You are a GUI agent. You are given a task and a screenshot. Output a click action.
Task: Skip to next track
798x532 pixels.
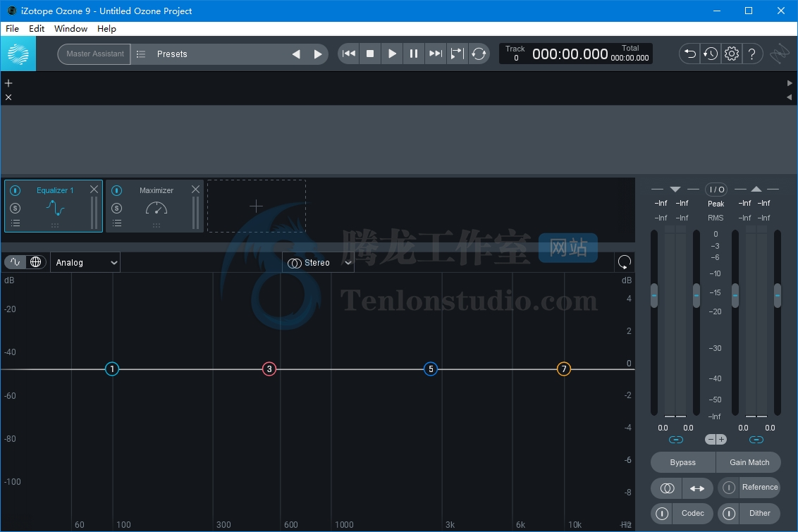point(436,54)
